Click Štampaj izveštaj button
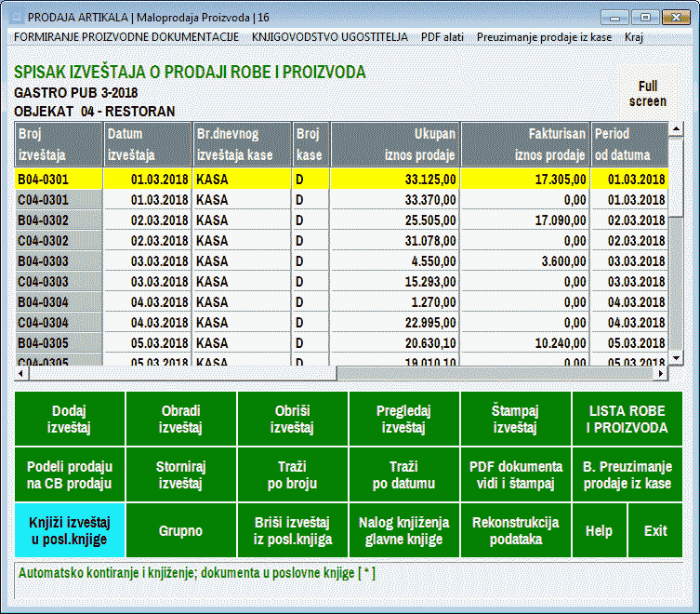 [515, 419]
